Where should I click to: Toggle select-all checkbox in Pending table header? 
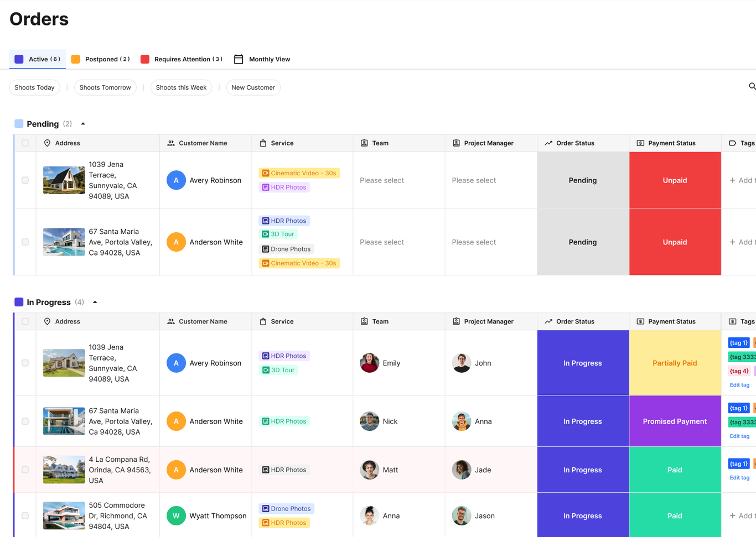coord(25,143)
